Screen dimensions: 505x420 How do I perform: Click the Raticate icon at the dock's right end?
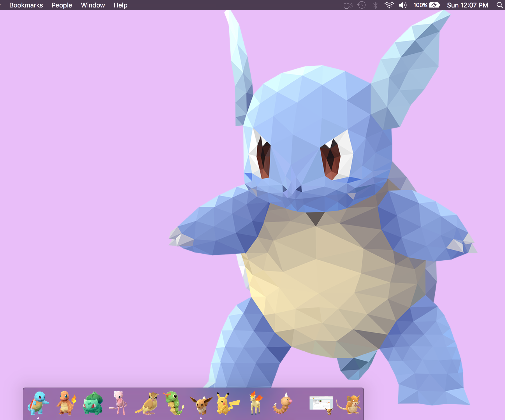pos(353,404)
